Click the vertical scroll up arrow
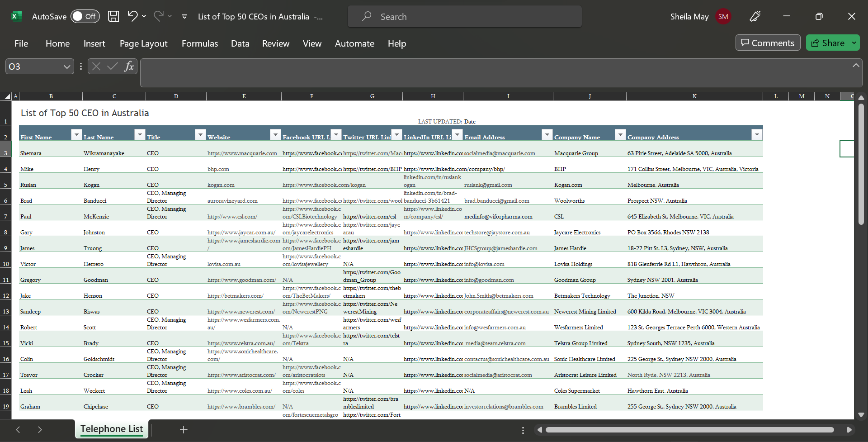868x442 pixels. tap(861, 97)
